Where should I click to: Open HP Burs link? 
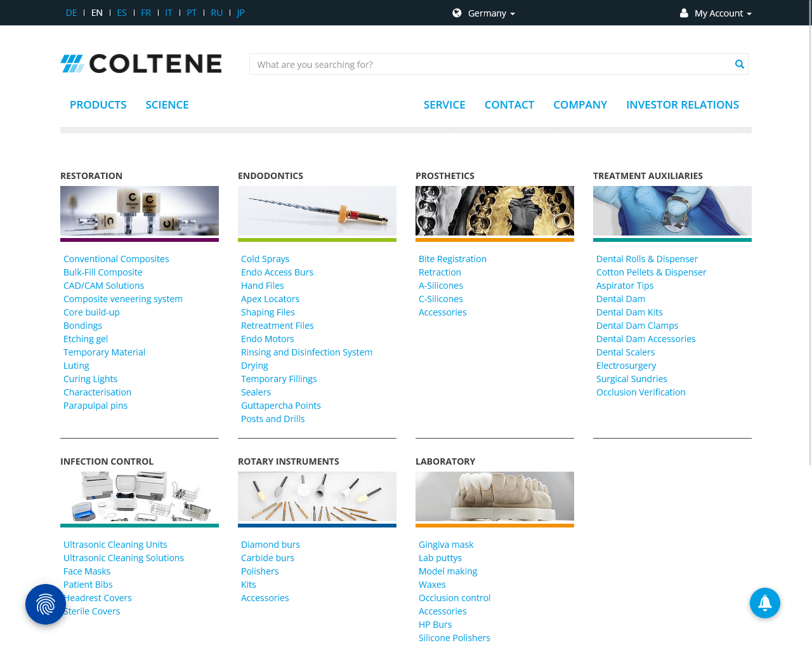pos(435,625)
